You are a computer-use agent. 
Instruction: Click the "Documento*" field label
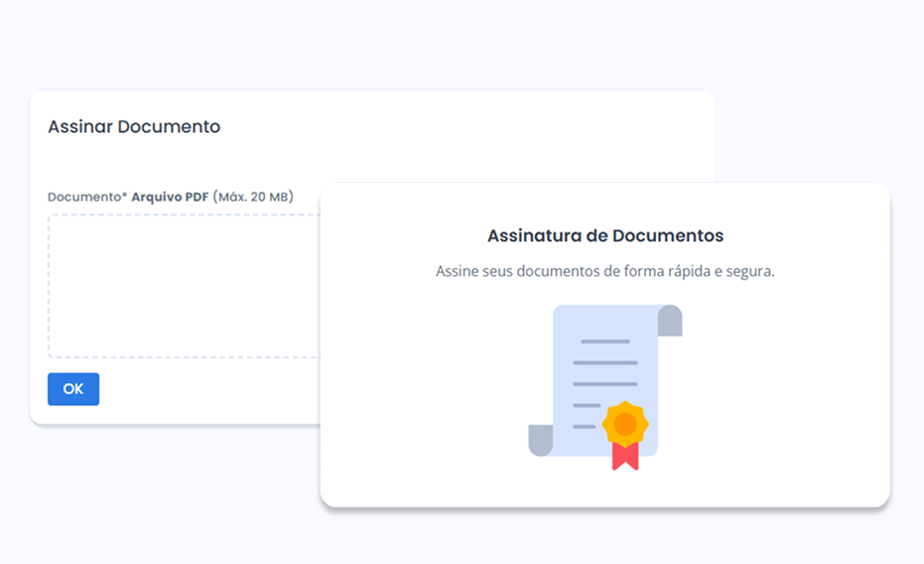(83, 197)
